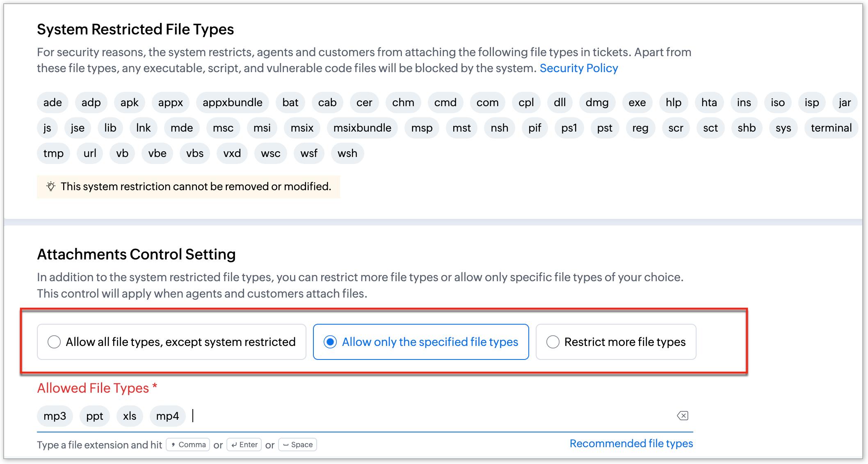Image resolution: width=868 pixels, height=464 pixels.
Task: Select 'Allow all file types, except system restricted'
Action: point(54,342)
